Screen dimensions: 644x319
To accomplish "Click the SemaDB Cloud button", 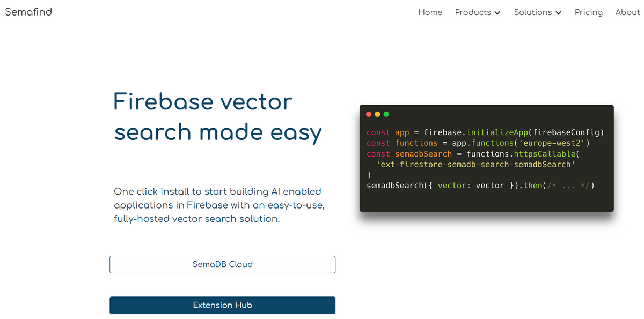I will coord(222,264).
